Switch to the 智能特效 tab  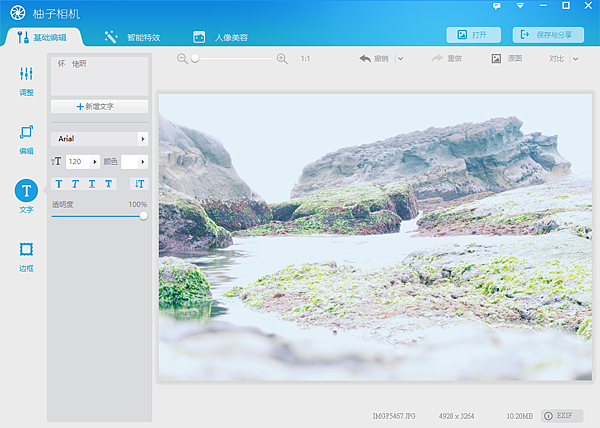[132, 37]
